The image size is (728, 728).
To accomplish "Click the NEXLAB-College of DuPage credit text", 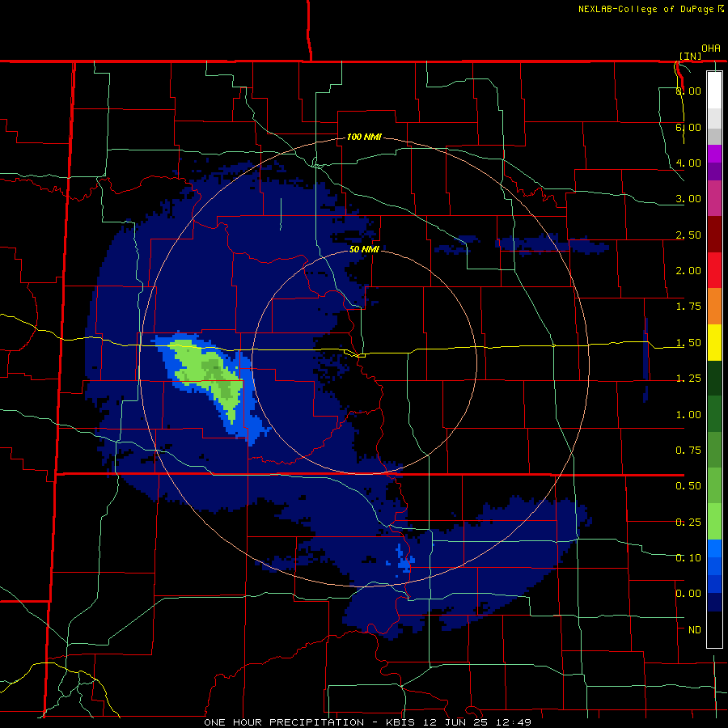I will [645, 9].
